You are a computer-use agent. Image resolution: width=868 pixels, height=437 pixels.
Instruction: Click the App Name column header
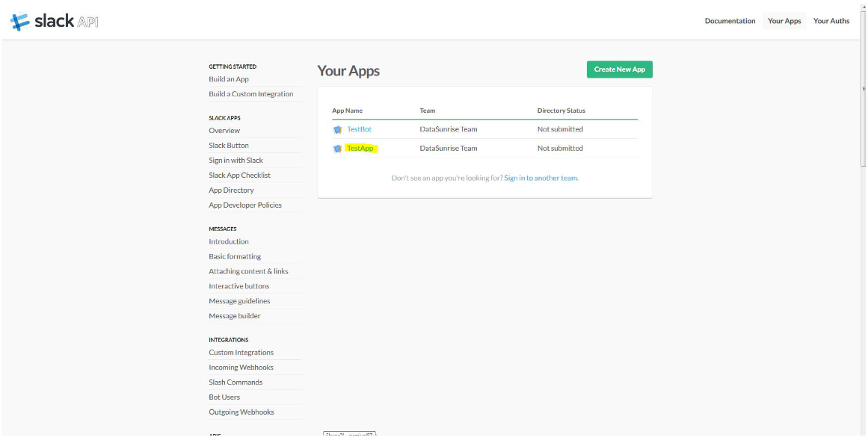[347, 111]
